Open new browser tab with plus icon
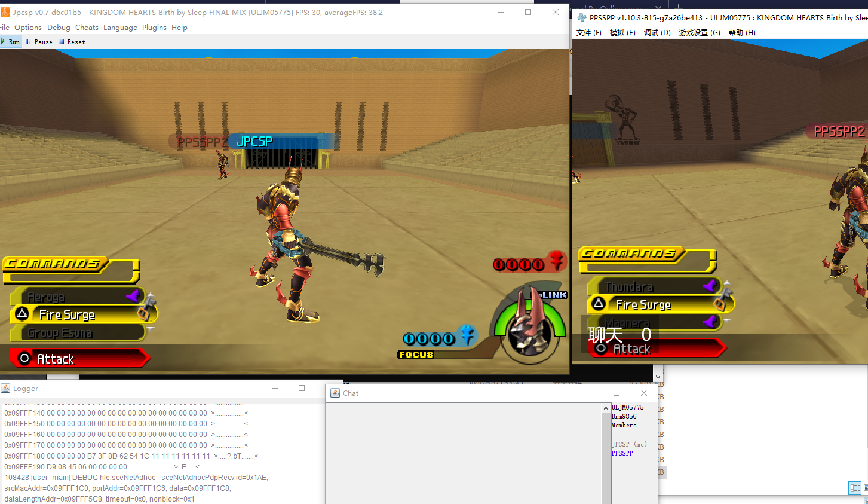 coord(679,7)
